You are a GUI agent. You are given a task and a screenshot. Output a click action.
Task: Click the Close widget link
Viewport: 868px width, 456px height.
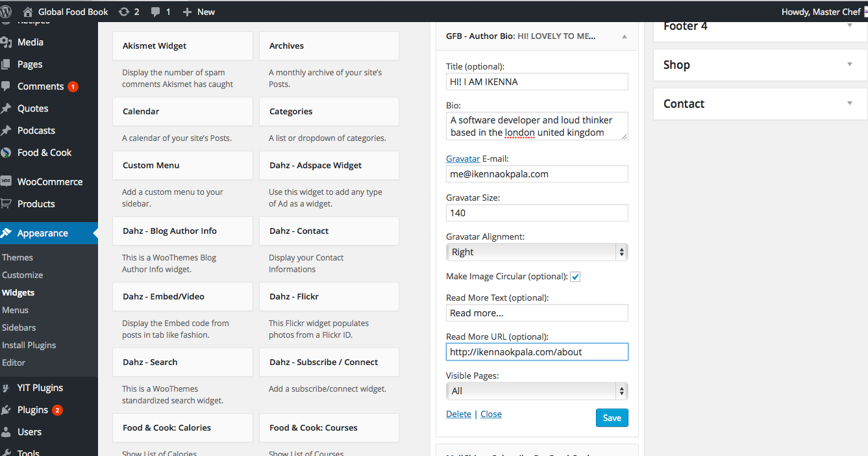491,414
